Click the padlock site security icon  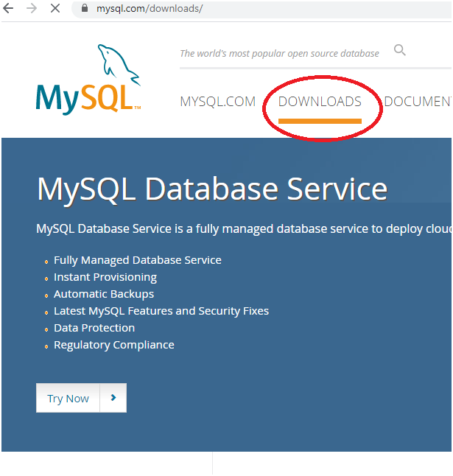click(85, 8)
